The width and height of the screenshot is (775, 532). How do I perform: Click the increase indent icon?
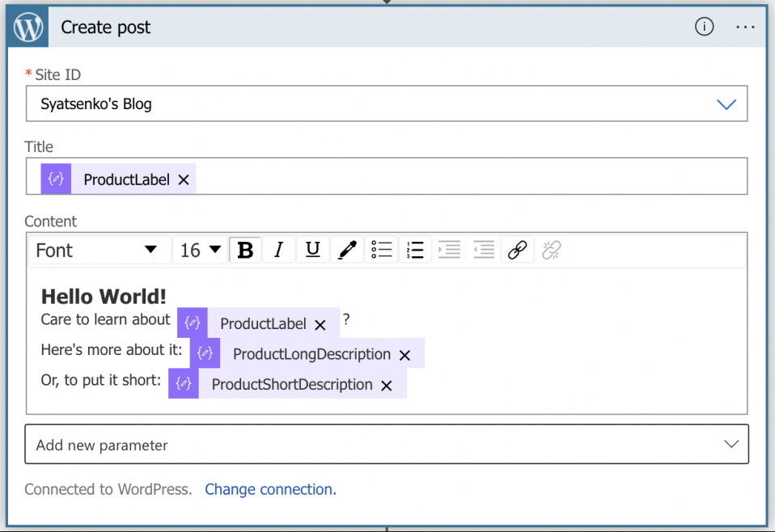coord(449,250)
